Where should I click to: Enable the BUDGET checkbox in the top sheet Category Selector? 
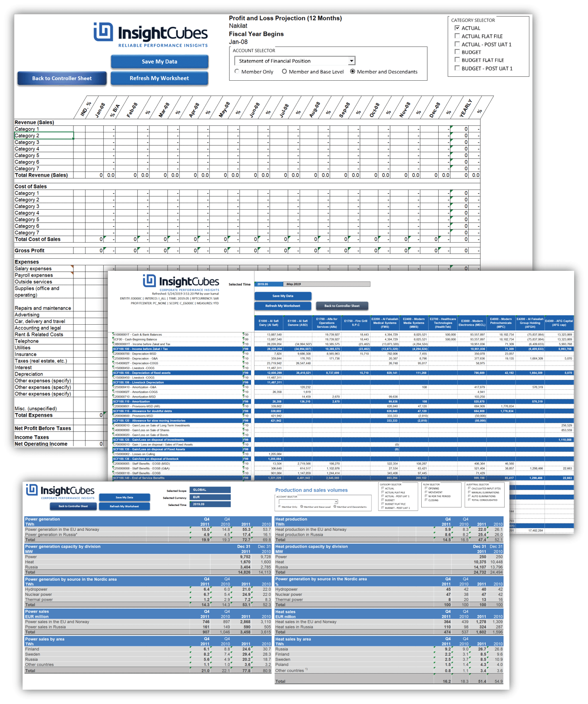(x=457, y=52)
